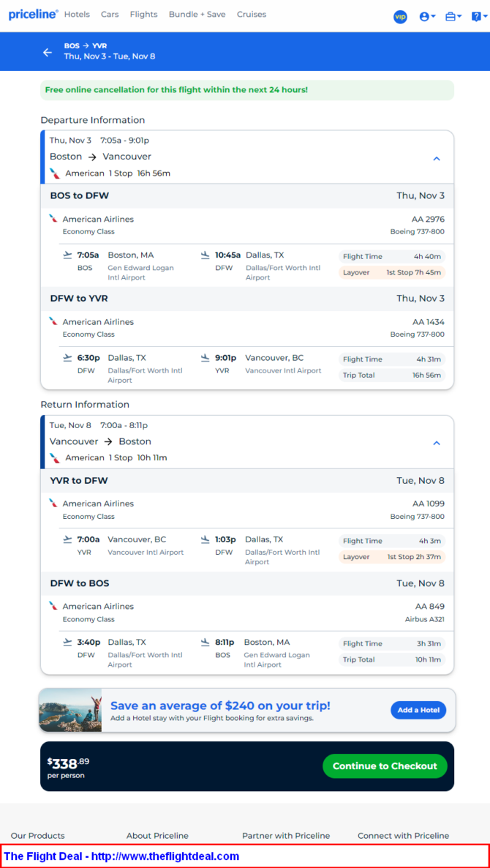This screenshot has width=490, height=868.
Task: Click American Airlines logo in BOS to DFW segment
Action: click(x=53, y=219)
